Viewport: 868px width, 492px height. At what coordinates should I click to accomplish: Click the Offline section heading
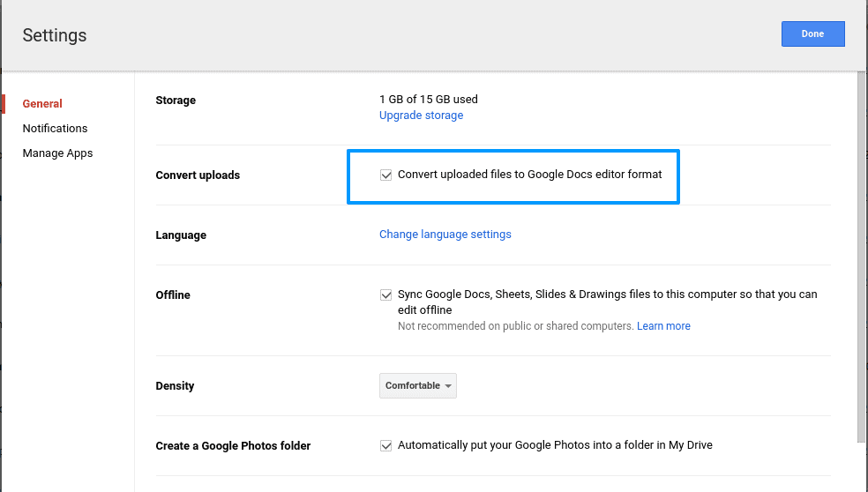(173, 295)
